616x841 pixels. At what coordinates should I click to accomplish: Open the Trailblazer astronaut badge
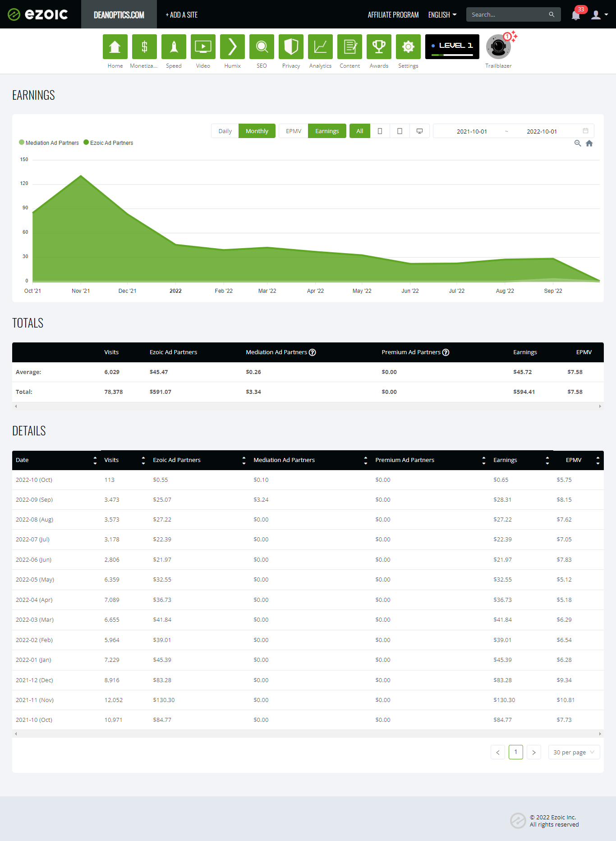point(498,47)
